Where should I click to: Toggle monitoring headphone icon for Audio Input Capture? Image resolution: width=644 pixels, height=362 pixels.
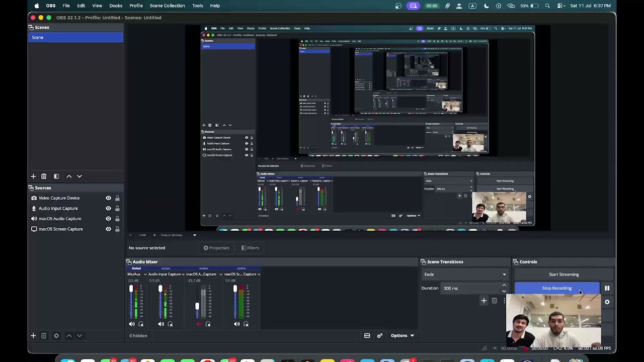coord(170,324)
